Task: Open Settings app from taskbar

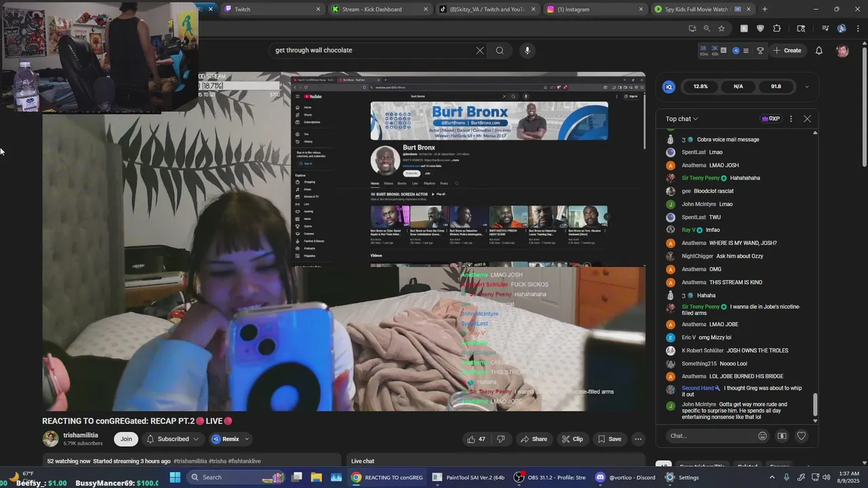Action: [682, 477]
